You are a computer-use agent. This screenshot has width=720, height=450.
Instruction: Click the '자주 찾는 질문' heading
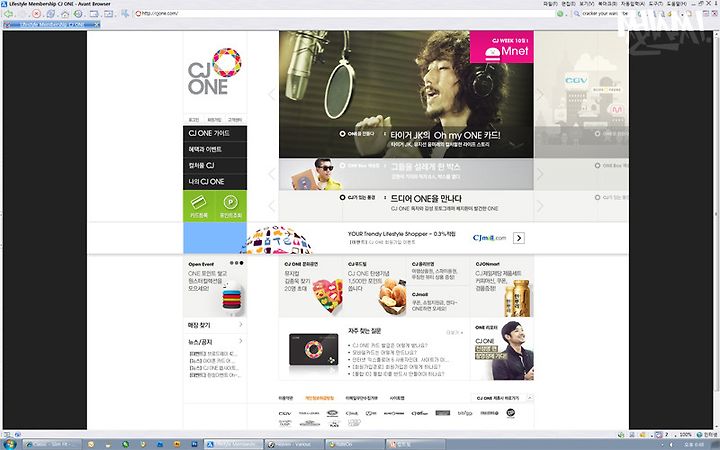365,331
